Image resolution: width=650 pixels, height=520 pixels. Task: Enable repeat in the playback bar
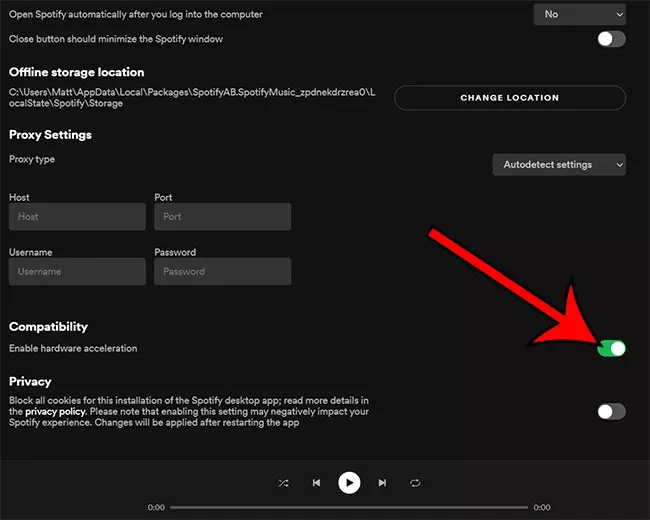pyautogui.click(x=415, y=483)
